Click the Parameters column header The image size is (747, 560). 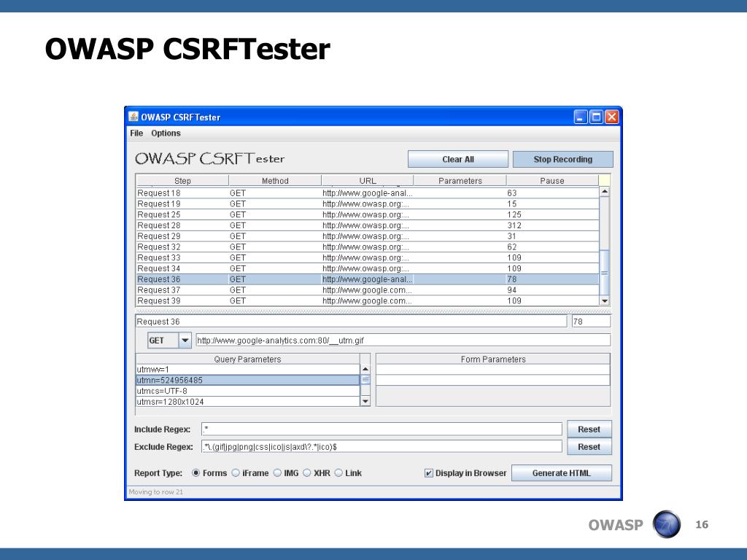coord(460,181)
